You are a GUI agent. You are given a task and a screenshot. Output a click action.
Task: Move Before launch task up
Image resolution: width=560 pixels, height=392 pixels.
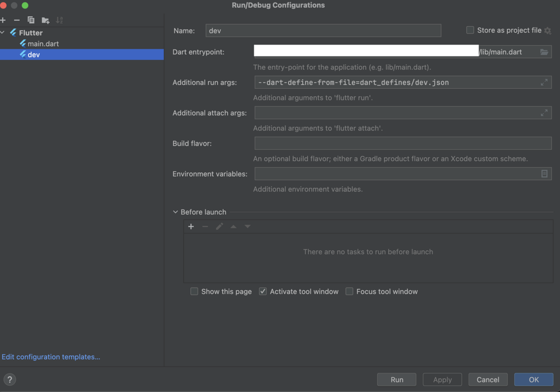tap(233, 226)
